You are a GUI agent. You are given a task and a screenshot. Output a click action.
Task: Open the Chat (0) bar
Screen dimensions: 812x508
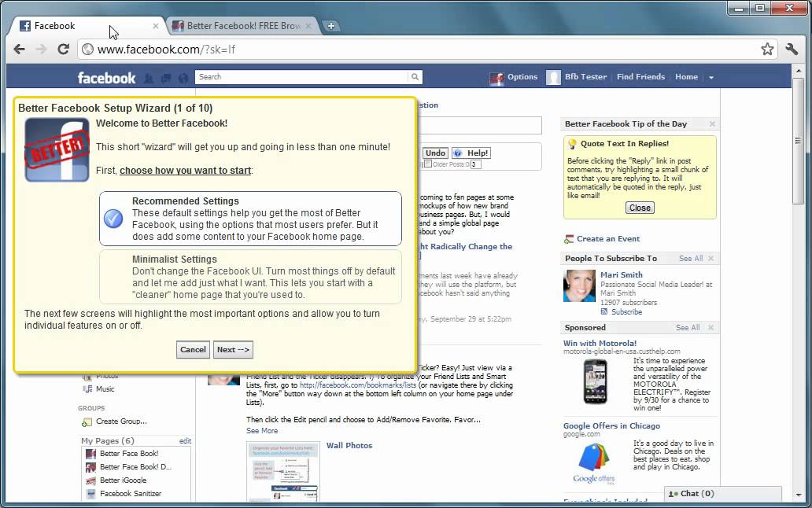point(722,494)
